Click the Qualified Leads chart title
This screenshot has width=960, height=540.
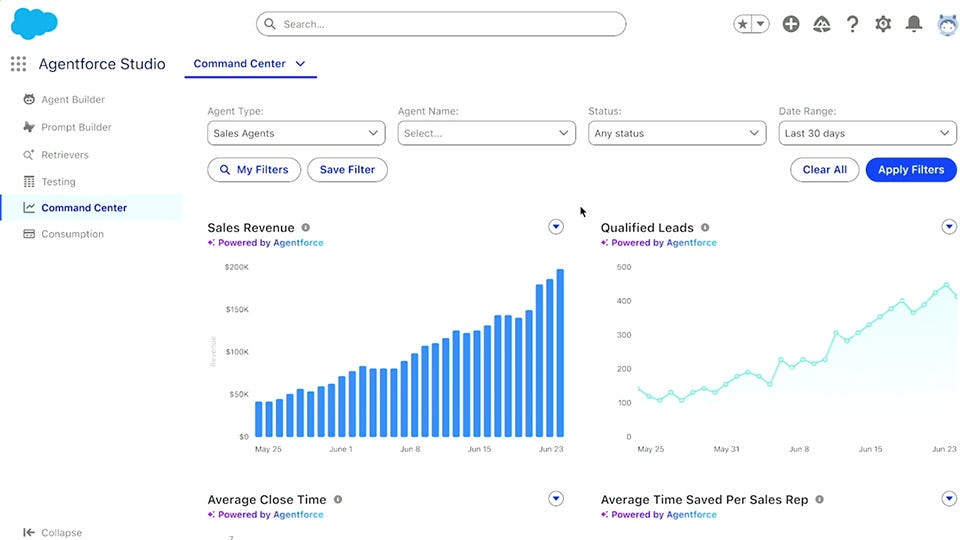647,228
